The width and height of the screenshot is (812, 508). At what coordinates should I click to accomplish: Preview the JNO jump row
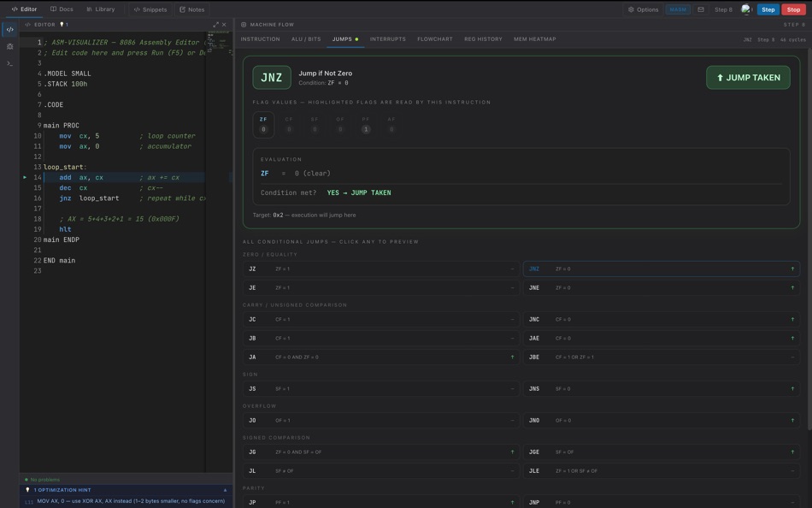pyautogui.click(x=662, y=421)
